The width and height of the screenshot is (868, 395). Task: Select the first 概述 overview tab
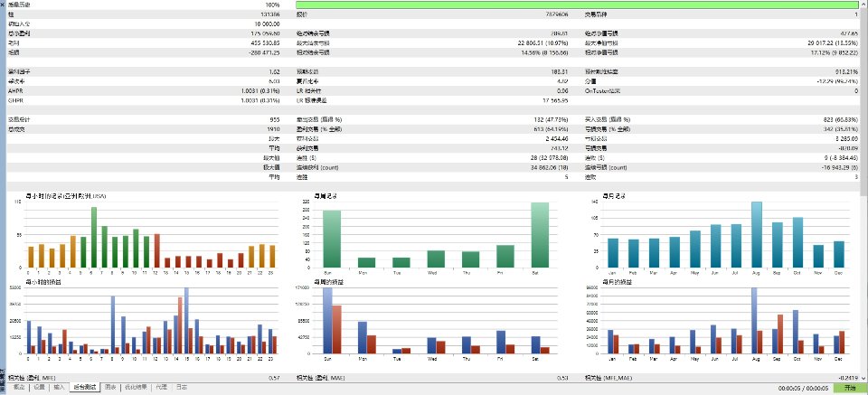[x=18, y=387]
